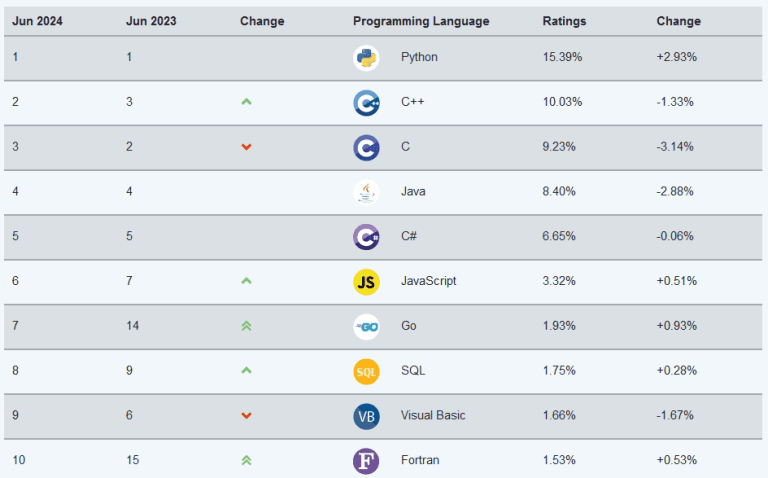Click the red down arrow for Visual Basic
The width and height of the screenshot is (768, 478).
pos(246,416)
